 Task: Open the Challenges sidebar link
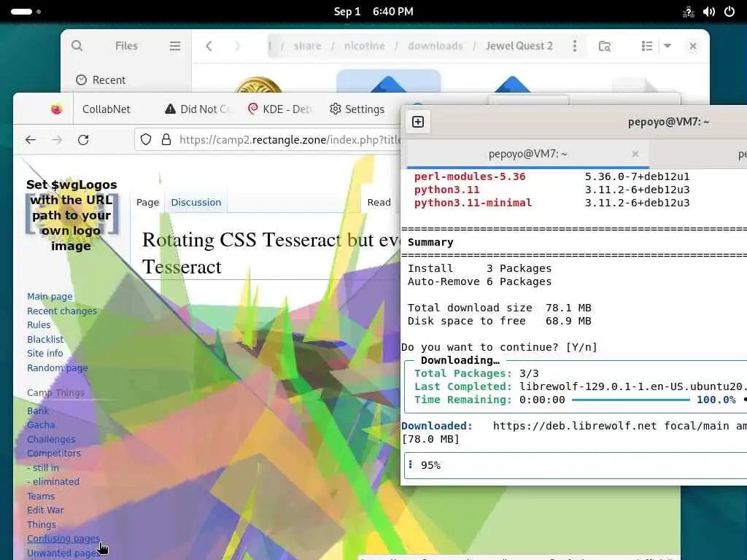click(x=51, y=439)
